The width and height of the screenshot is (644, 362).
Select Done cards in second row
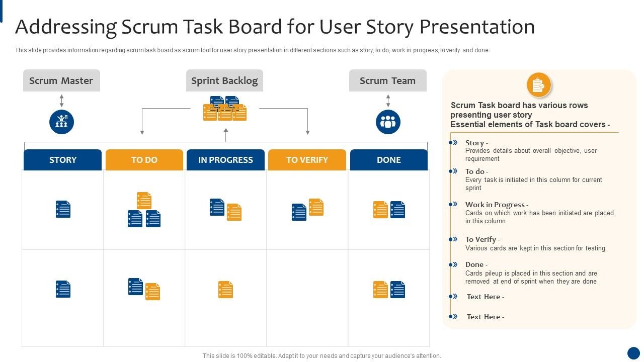[389, 290]
